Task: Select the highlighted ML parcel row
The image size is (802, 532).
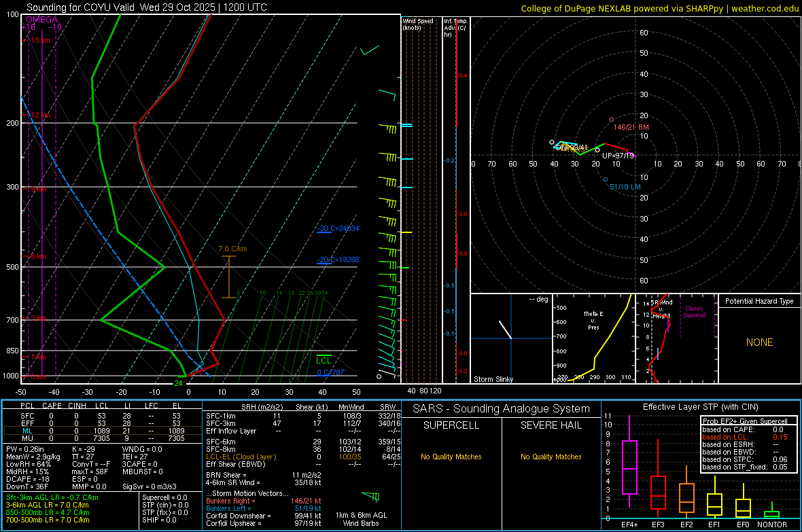Action: pos(103,431)
